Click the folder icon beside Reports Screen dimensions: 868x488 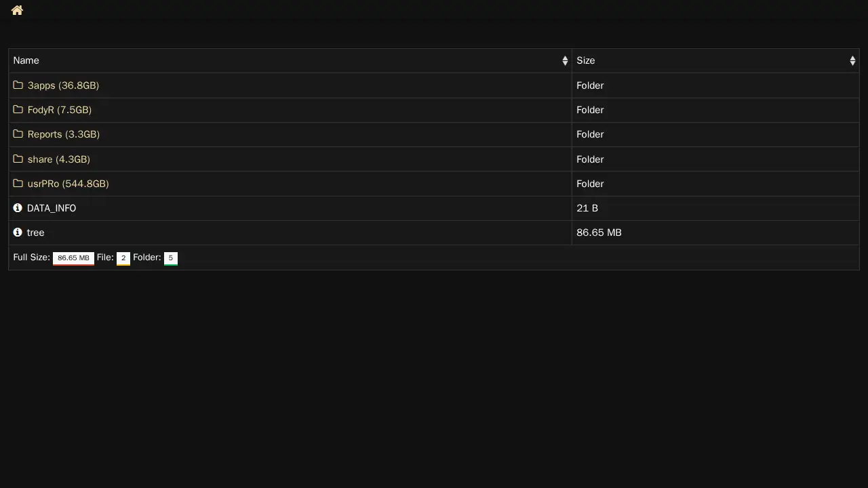coord(18,134)
